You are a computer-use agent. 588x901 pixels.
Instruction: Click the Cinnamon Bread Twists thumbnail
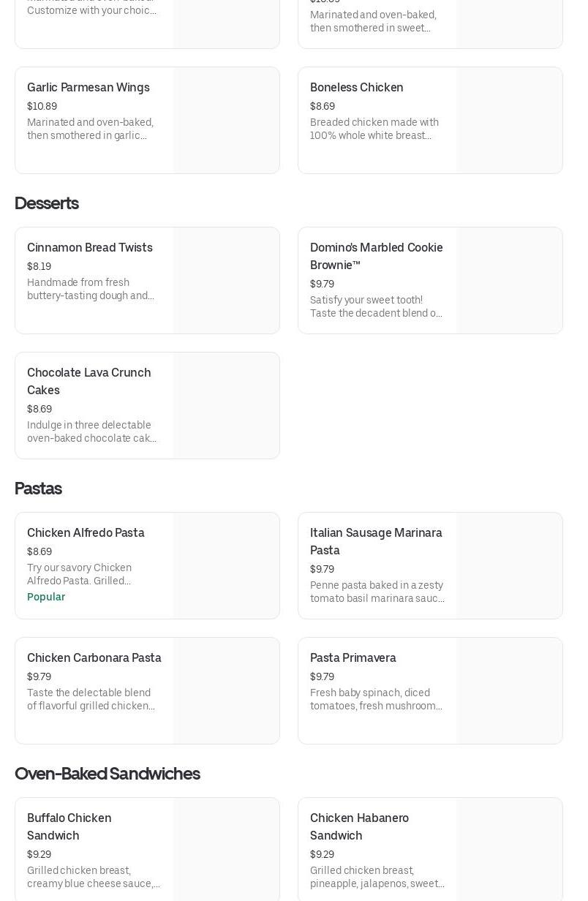tap(227, 281)
